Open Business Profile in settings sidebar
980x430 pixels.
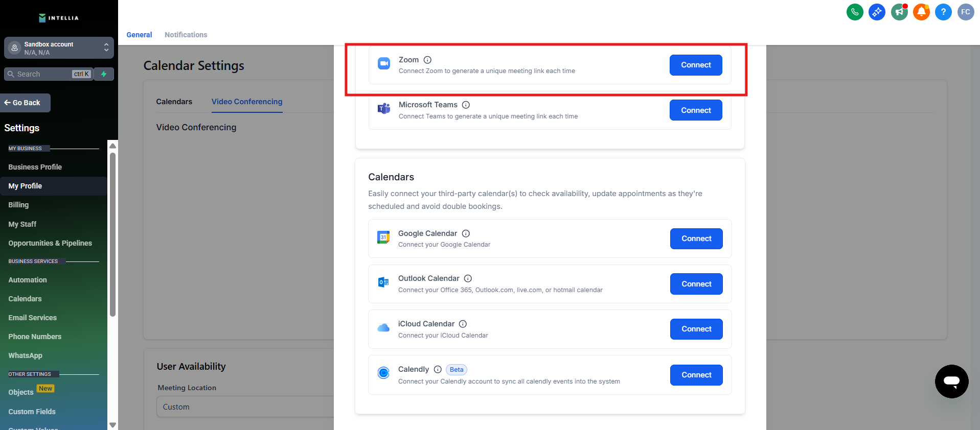coord(35,167)
